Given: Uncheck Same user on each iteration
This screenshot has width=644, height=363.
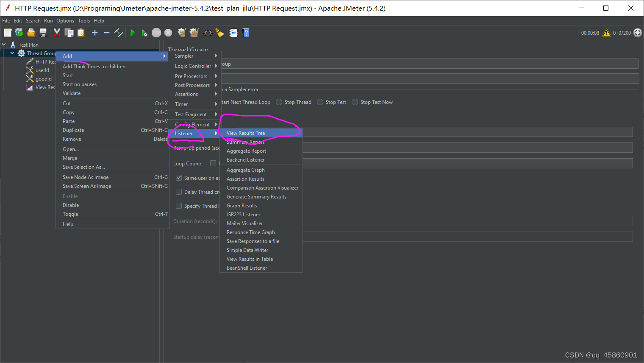Looking at the screenshot, I should (179, 178).
